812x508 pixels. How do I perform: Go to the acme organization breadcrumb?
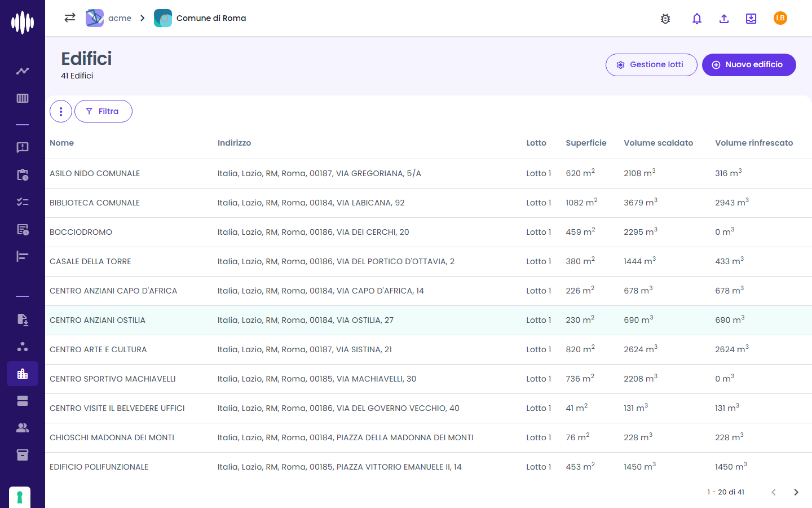pos(109,18)
